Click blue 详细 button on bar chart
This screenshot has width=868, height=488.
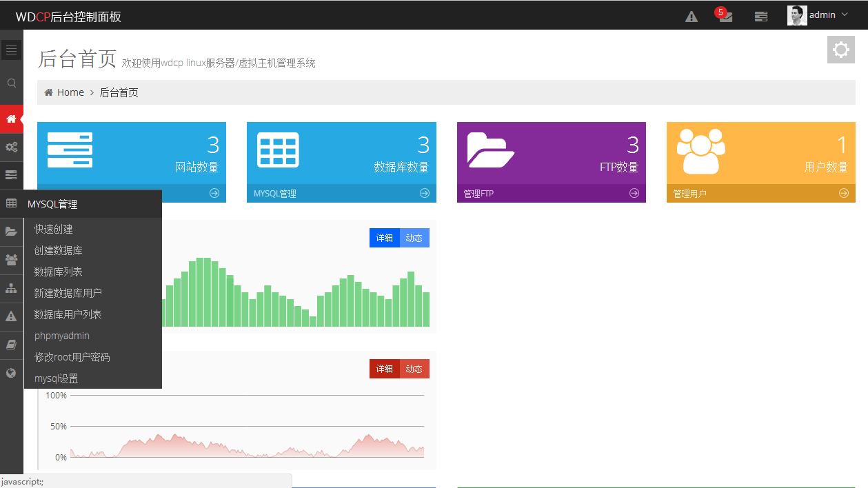pos(385,238)
